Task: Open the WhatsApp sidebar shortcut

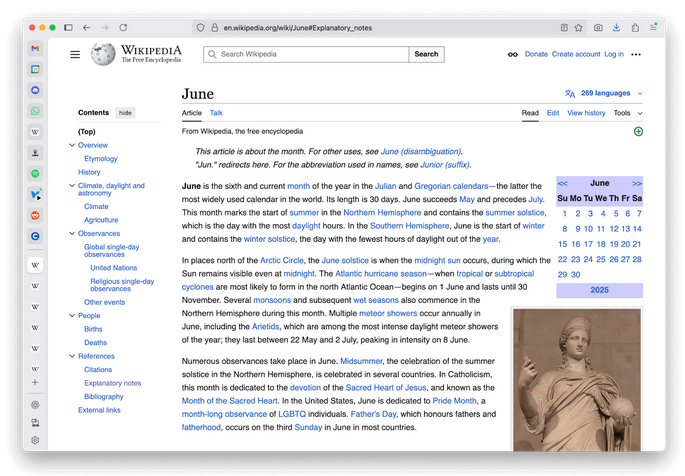Action: tap(35, 111)
